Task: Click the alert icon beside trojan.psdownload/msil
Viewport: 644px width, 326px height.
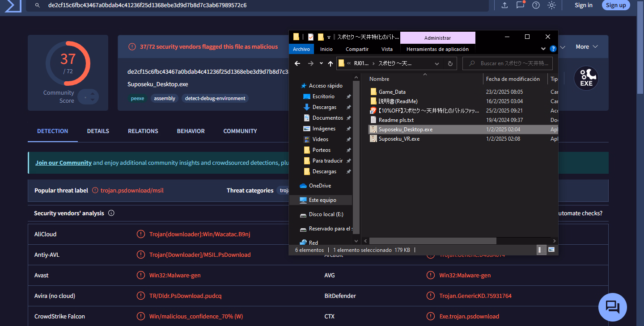Action: [95, 190]
